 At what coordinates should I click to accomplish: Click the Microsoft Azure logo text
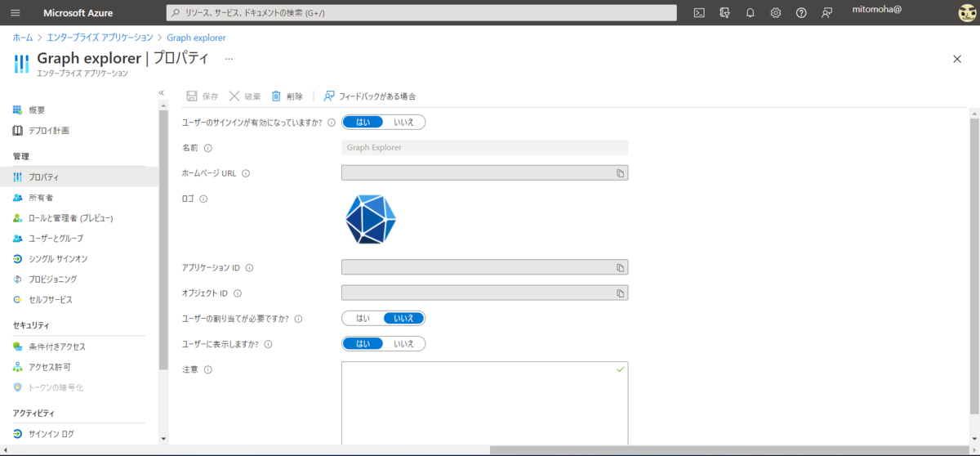pos(78,13)
